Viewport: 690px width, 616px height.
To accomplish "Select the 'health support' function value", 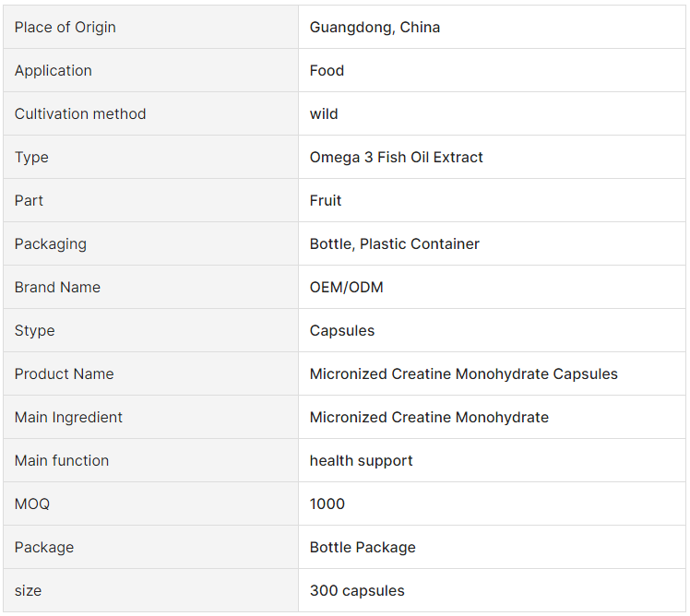I will click(x=361, y=461).
